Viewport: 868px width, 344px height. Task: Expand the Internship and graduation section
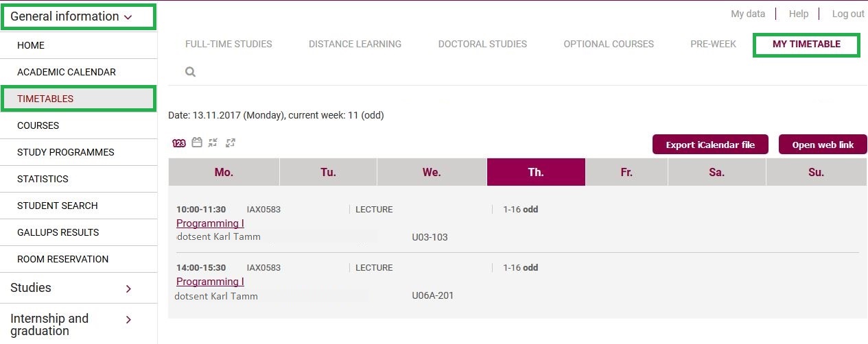[x=78, y=324]
